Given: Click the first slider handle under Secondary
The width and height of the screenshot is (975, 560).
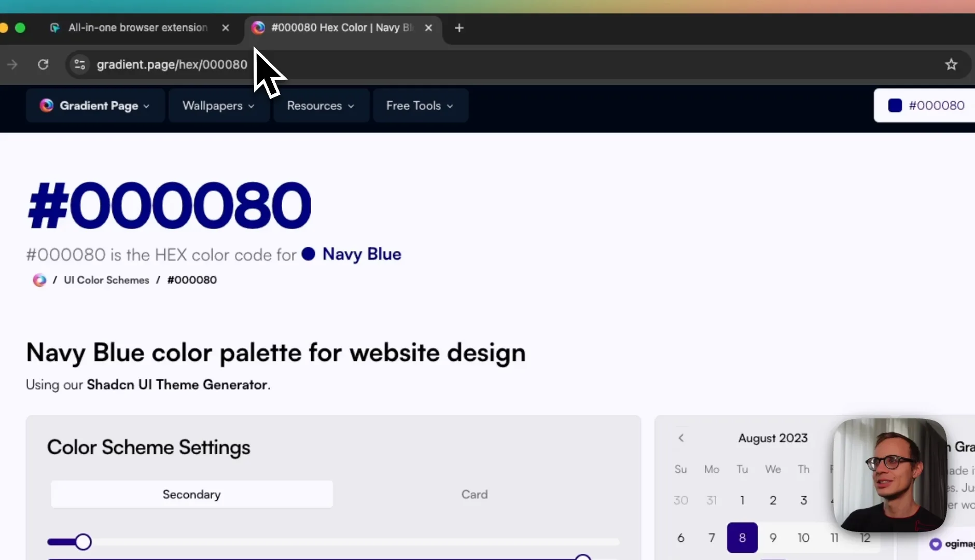Looking at the screenshot, I should (x=83, y=542).
